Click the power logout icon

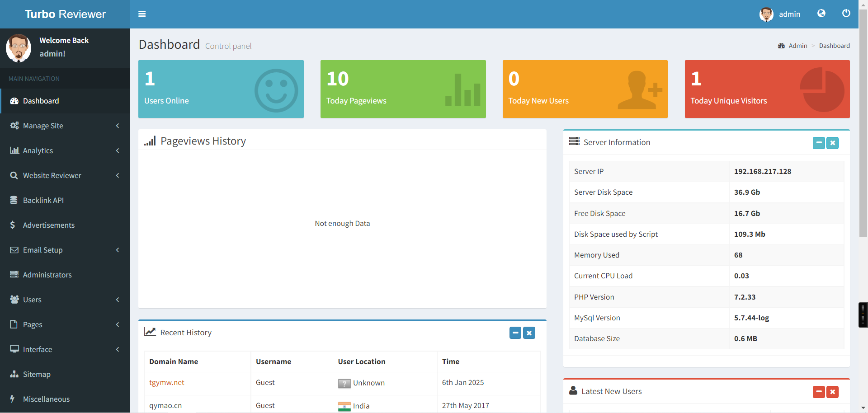pyautogui.click(x=846, y=14)
